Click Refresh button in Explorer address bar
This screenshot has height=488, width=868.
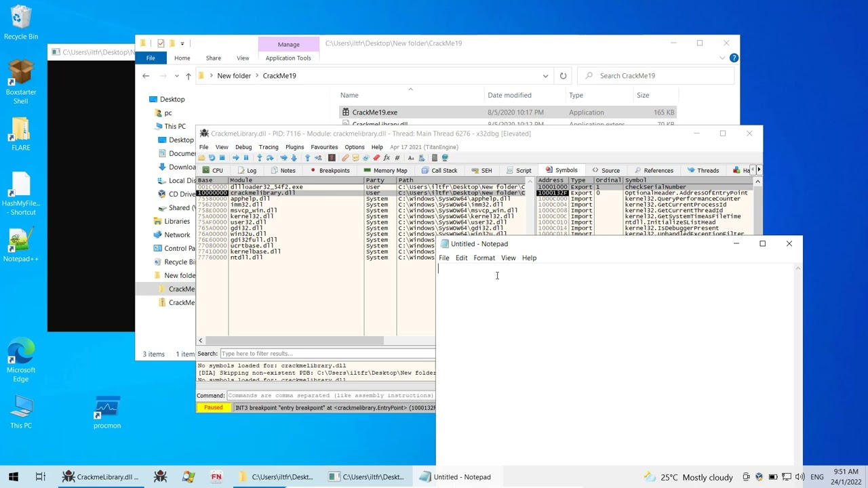click(x=563, y=76)
